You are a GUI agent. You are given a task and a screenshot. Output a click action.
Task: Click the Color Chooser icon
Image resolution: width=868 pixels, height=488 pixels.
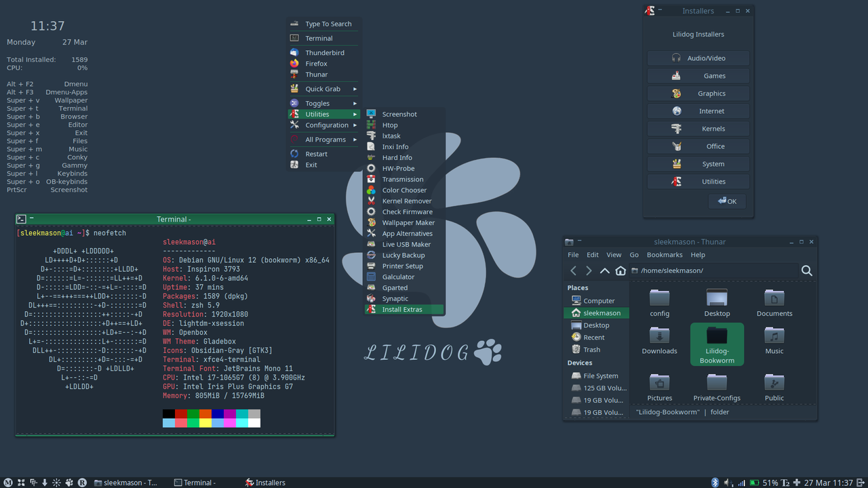click(x=371, y=190)
